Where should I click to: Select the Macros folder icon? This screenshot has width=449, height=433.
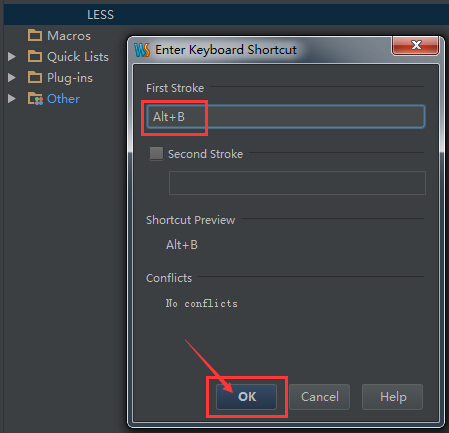35,35
